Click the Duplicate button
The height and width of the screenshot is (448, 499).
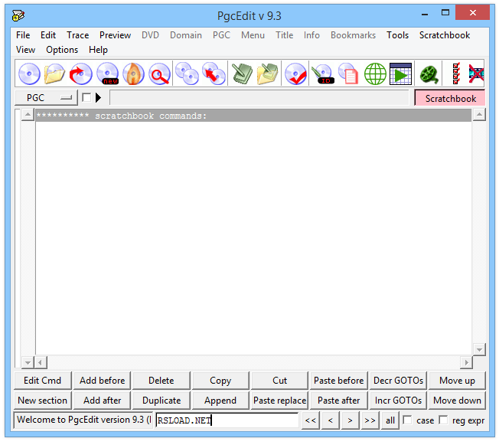(161, 401)
